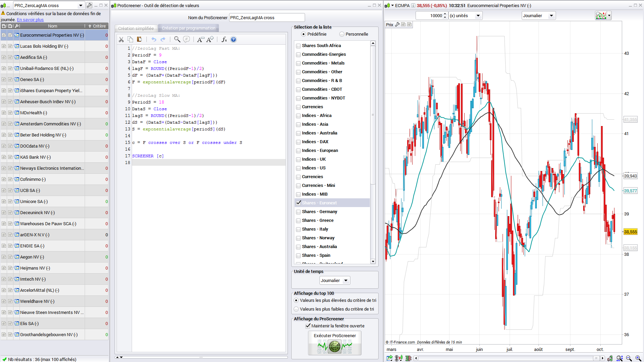Click the wrench icon in the results column header
The image size is (644, 362).
[17, 26]
